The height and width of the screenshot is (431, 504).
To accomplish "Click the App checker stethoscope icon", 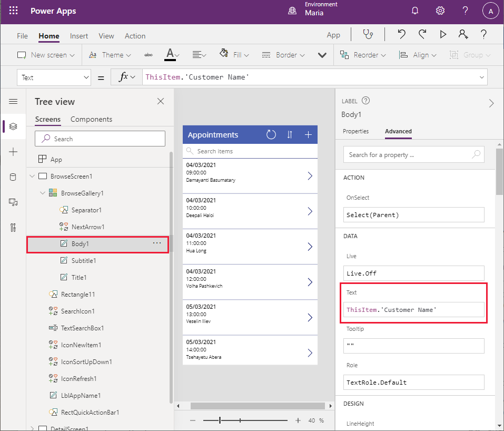I will click(x=368, y=35).
